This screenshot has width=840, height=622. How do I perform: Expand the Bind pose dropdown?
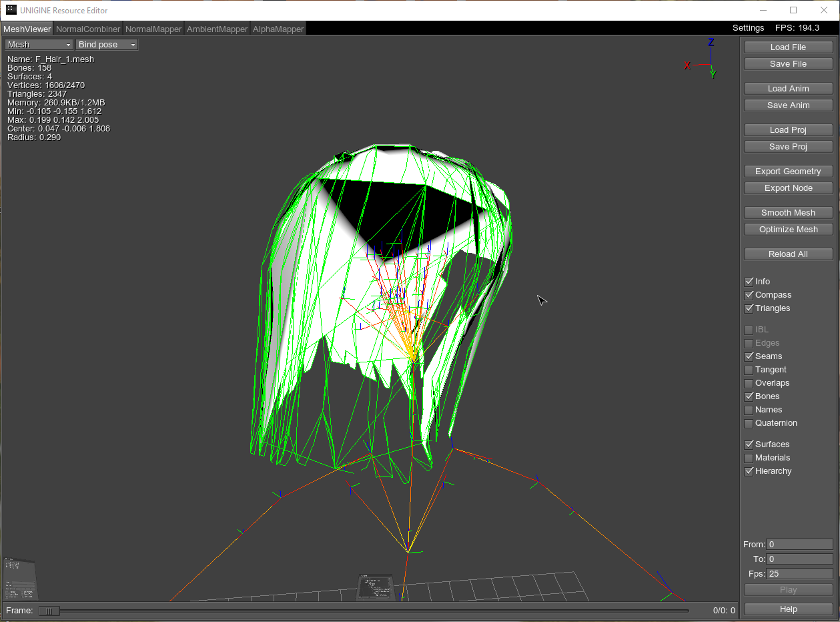(107, 45)
